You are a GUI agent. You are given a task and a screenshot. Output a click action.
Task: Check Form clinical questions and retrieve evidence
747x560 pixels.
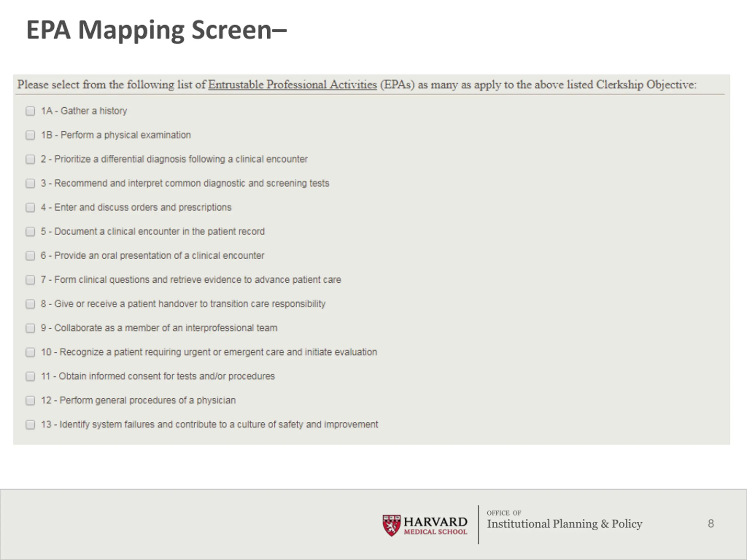point(30,280)
